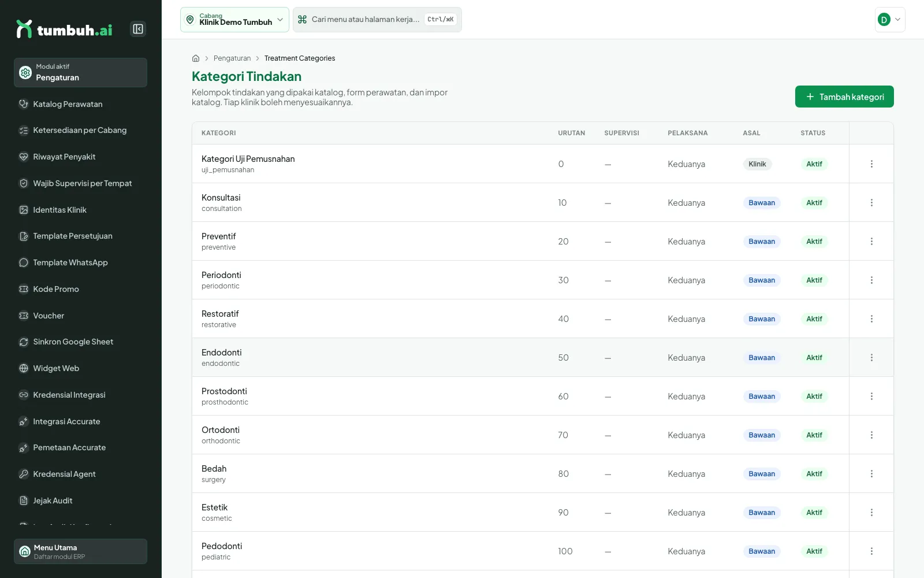
Task: Click the Sinkron Google Sheet icon
Action: click(x=24, y=342)
